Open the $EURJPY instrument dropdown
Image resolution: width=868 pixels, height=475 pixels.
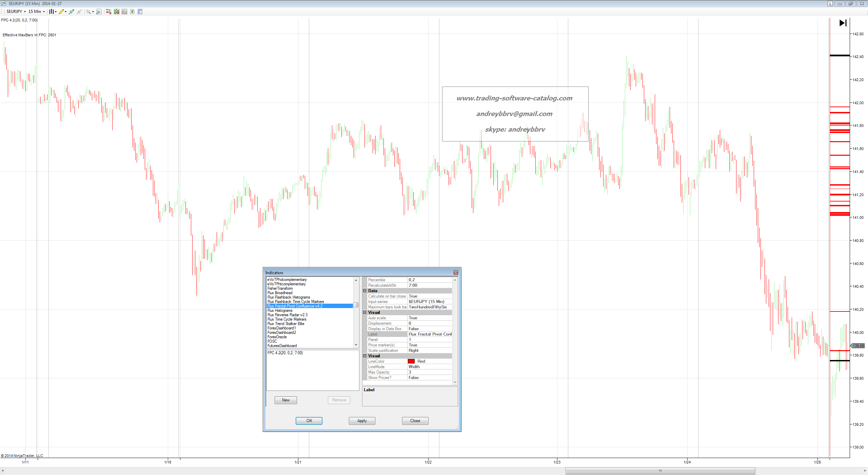pyautogui.click(x=16, y=12)
